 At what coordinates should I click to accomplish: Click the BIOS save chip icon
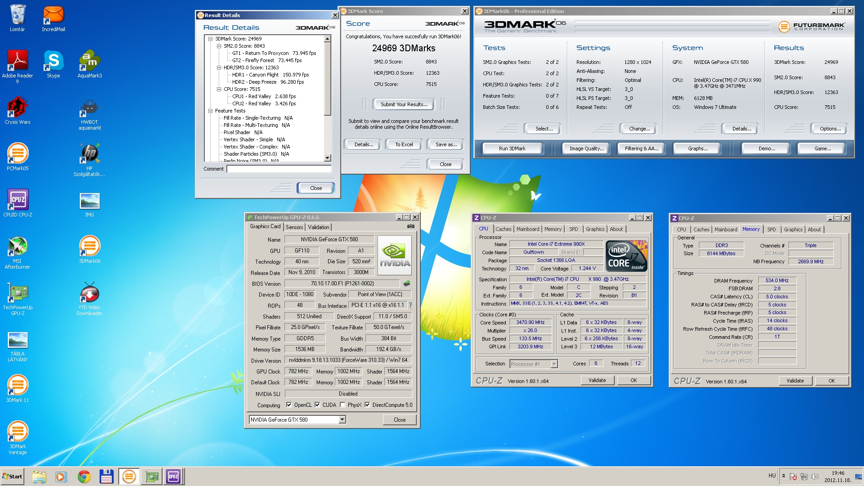[407, 283]
